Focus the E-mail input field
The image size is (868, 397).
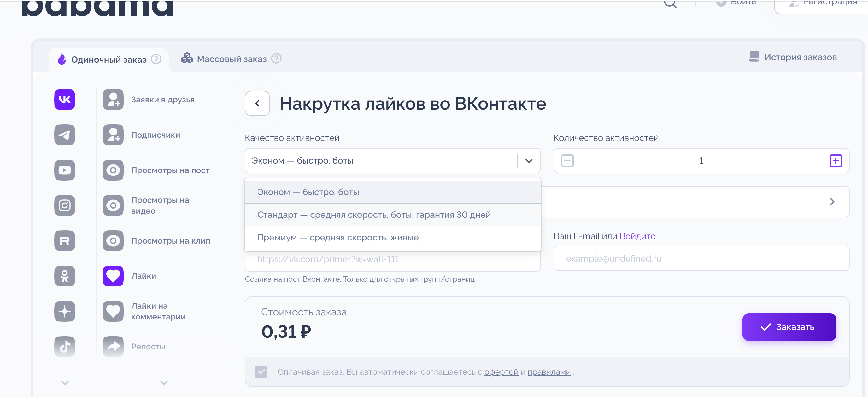701,258
